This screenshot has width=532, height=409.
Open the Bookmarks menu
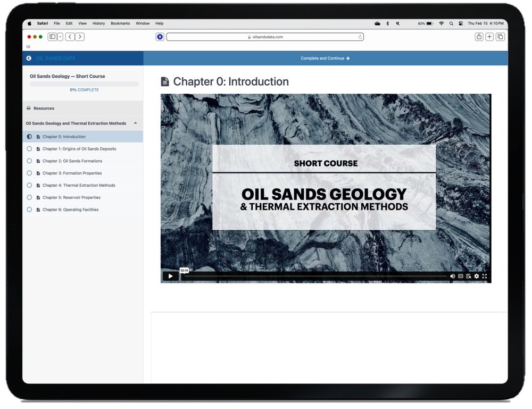(x=120, y=23)
